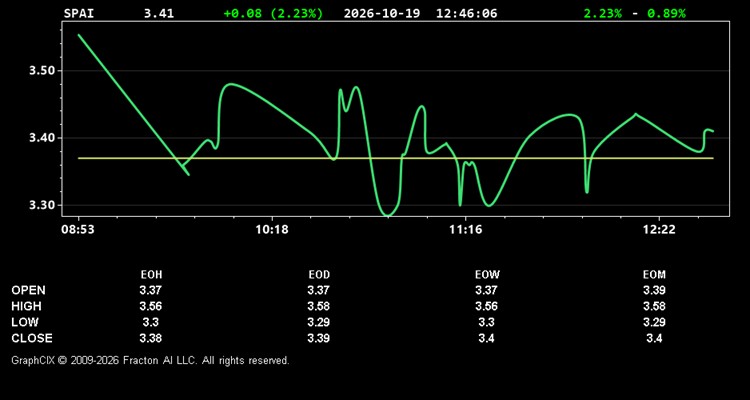Click EOW high value 3.56
The image size is (750, 400).
point(486,306)
